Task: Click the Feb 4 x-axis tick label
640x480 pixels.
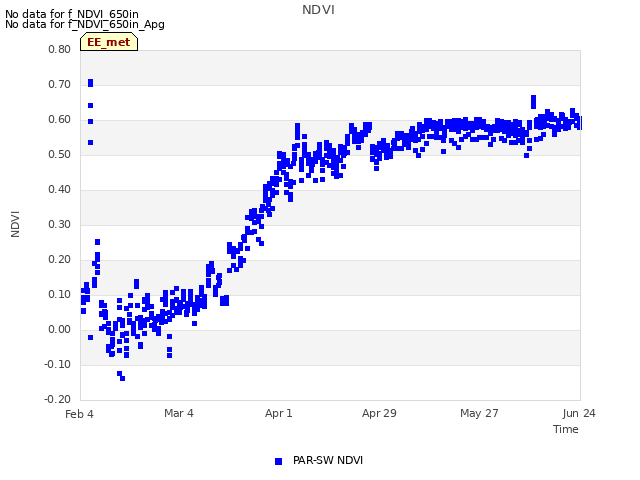Action: coord(79,414)
